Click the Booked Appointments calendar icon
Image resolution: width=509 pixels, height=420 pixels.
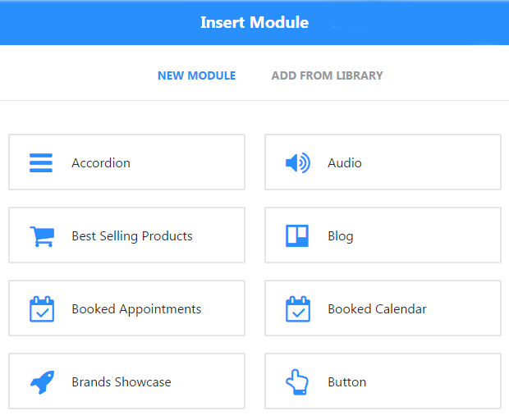[42, 309]
